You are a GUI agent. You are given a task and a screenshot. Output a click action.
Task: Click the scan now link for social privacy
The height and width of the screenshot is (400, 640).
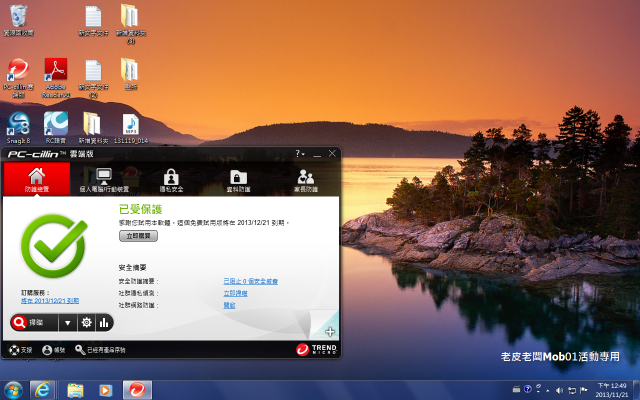coord(236,293)
